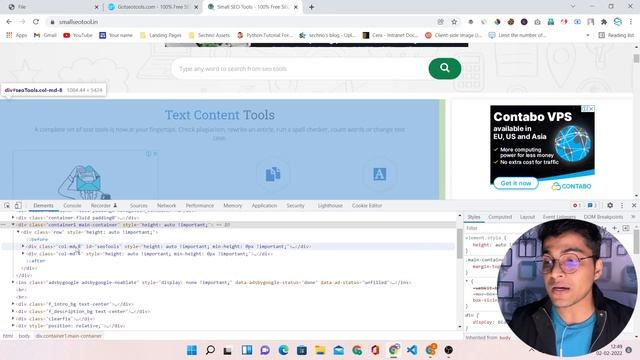640x360 pixels.
Task: Open the DOM Breakpoints tab
Action: tap(603, 217)
